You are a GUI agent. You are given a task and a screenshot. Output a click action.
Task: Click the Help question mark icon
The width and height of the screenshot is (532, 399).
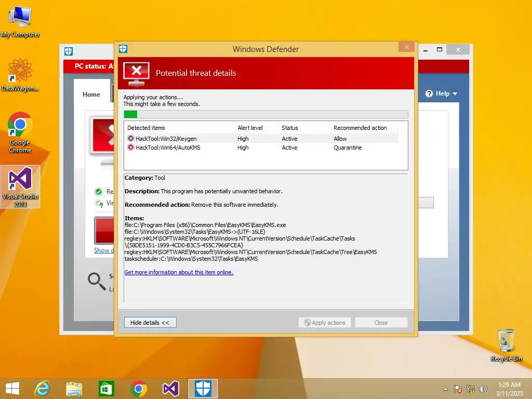click(x=429, y=94)
